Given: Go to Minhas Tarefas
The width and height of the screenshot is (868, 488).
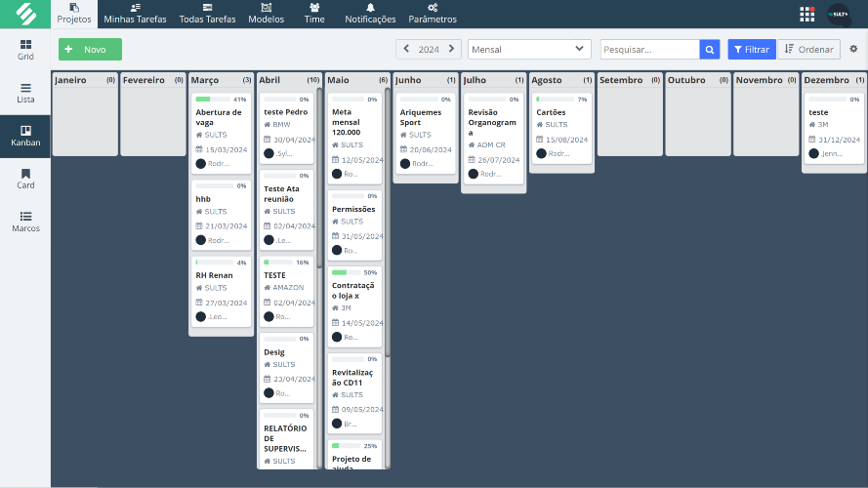Looking at the screenshot, I should pos(135,14).
